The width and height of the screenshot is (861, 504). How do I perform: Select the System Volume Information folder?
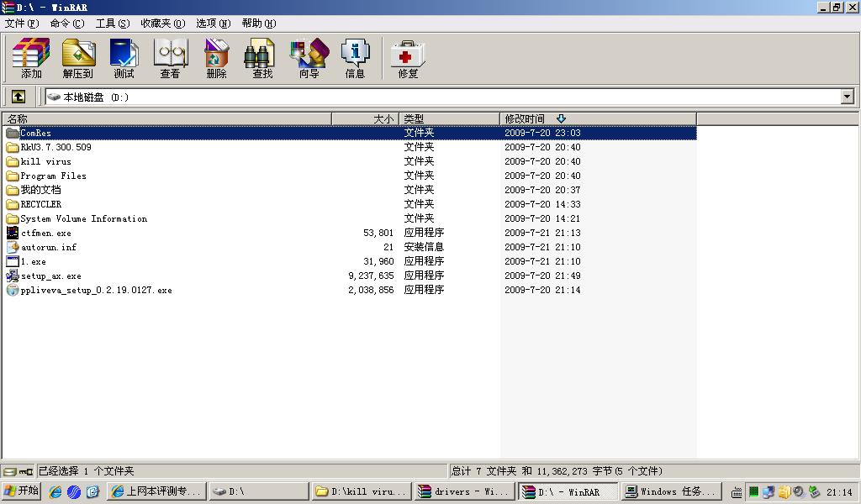pos(77,218)
